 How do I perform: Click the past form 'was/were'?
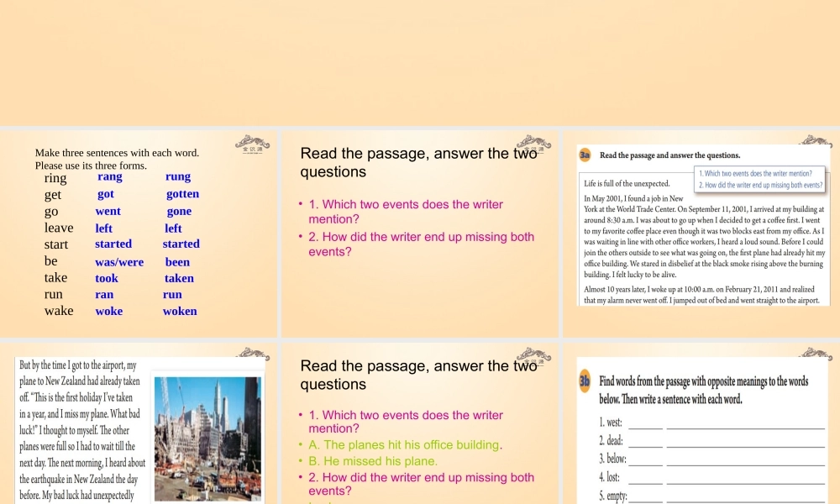tap(119, 262)
